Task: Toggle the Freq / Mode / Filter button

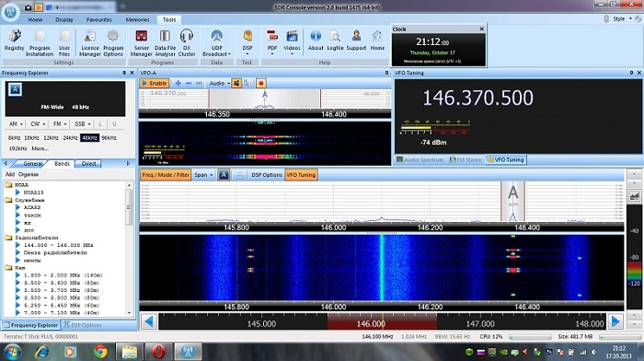Action: [x=166, y=175]
